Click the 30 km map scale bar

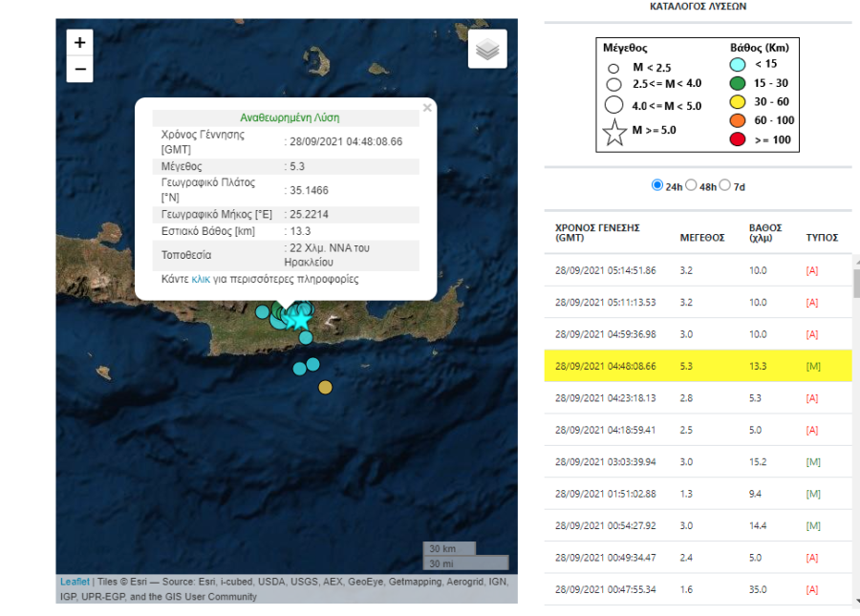(449, 548)
